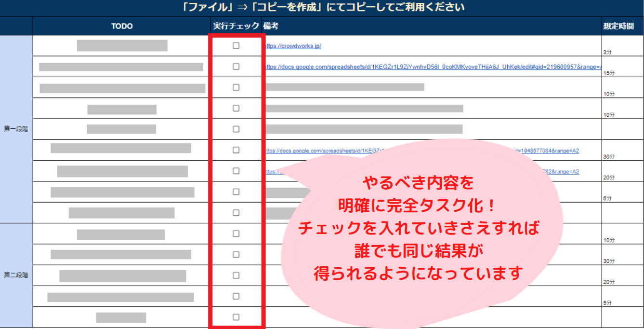The width and height of the screenshot is (644, 329).
Task: Open the spreadsheet link ending gid=1948577084&range=A2
Action: (x=421, y=151)
